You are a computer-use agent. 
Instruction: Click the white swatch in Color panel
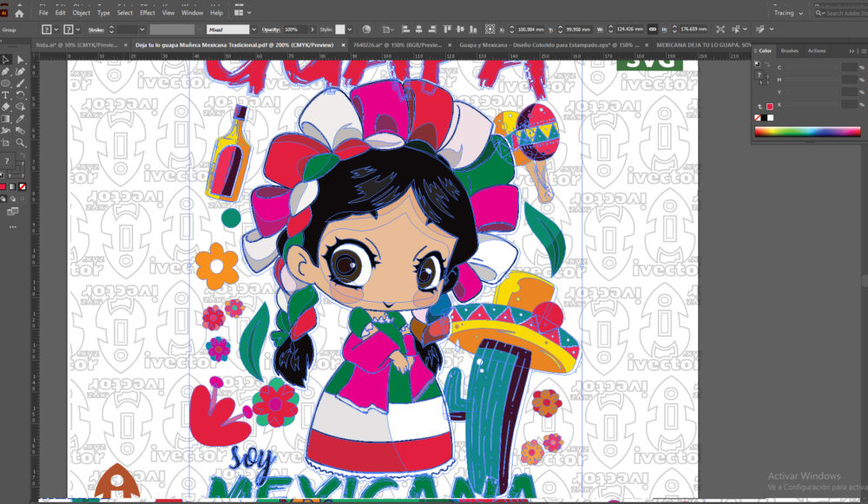coord(771,118)
